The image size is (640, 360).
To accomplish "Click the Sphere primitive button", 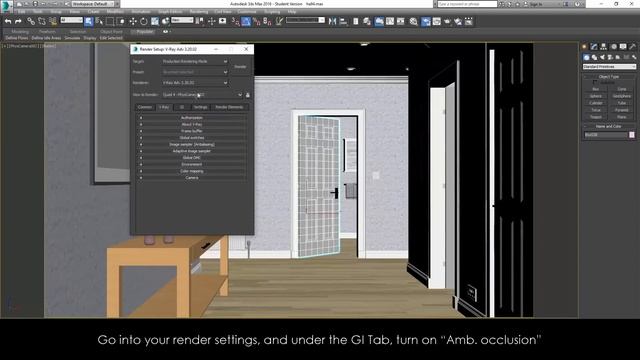I will 596,96.
